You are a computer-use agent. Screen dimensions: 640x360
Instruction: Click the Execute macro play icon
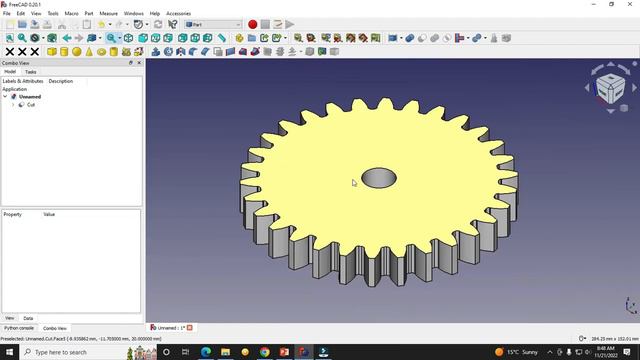[x=290, y=24]
